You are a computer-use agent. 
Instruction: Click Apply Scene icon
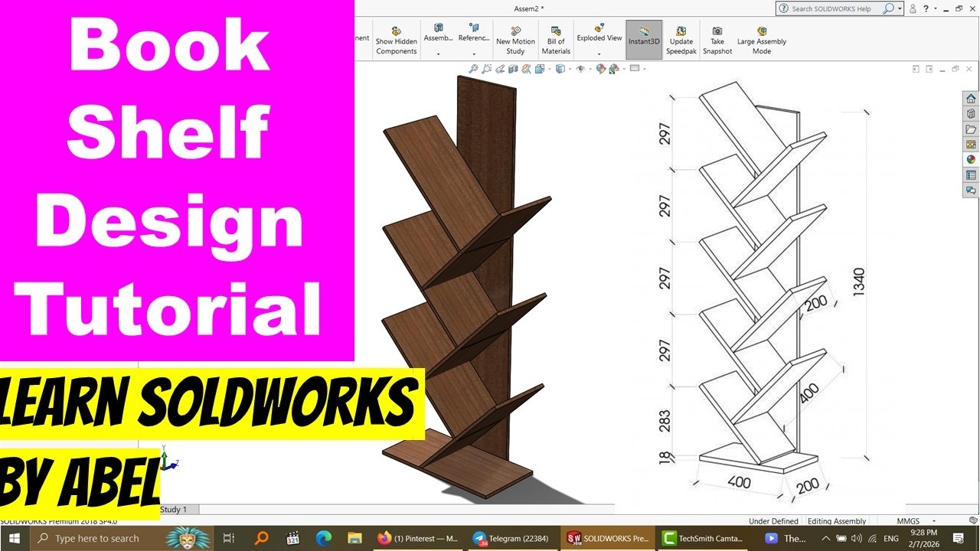point(613,69)
